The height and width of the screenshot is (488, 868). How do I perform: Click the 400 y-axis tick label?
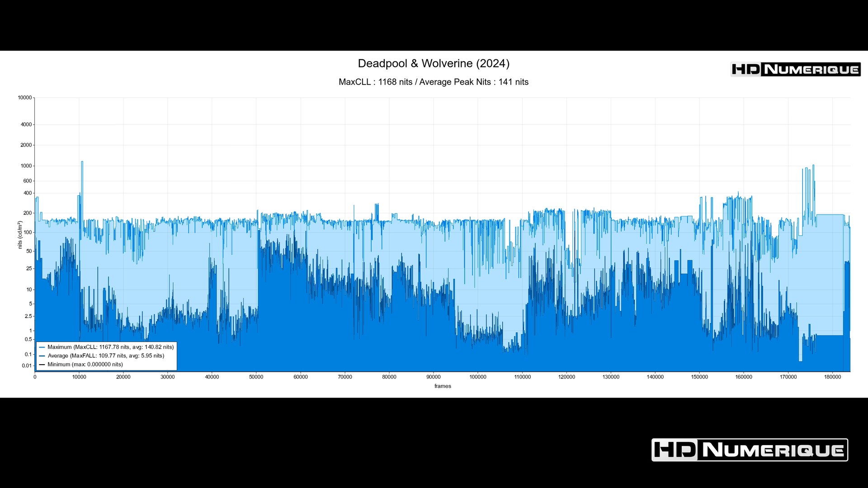tap(28, 193)
